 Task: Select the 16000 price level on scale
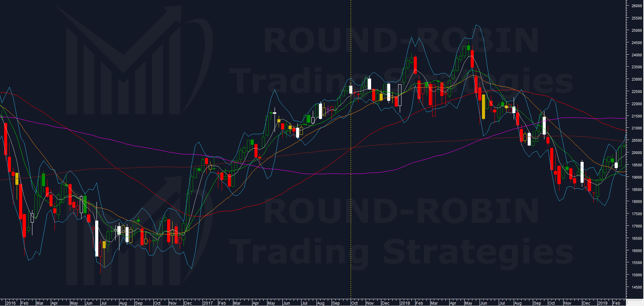[636, 251]
